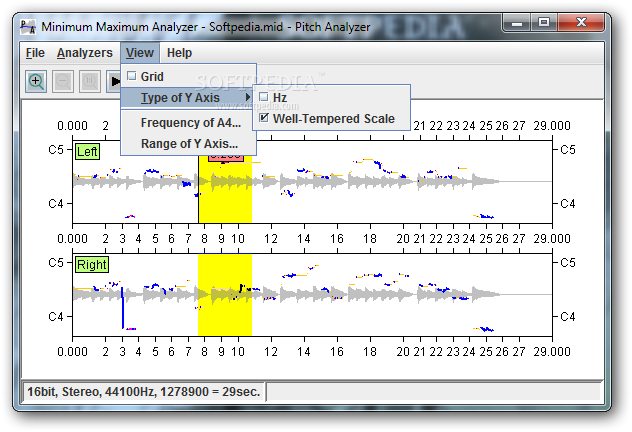632x432 pixels.
Task: Click the disabled zoom out magnifier icon
Action: click(x=63, y=81)
